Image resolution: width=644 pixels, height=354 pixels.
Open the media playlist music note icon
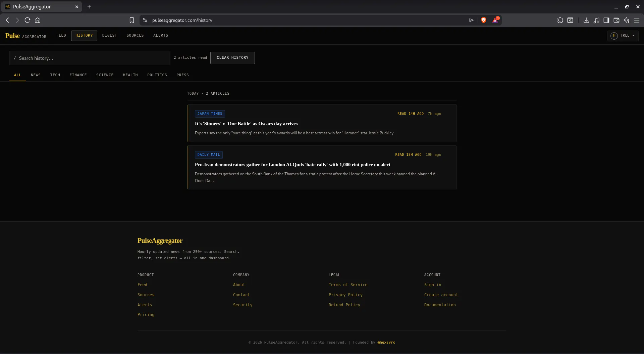pos(596,20)
